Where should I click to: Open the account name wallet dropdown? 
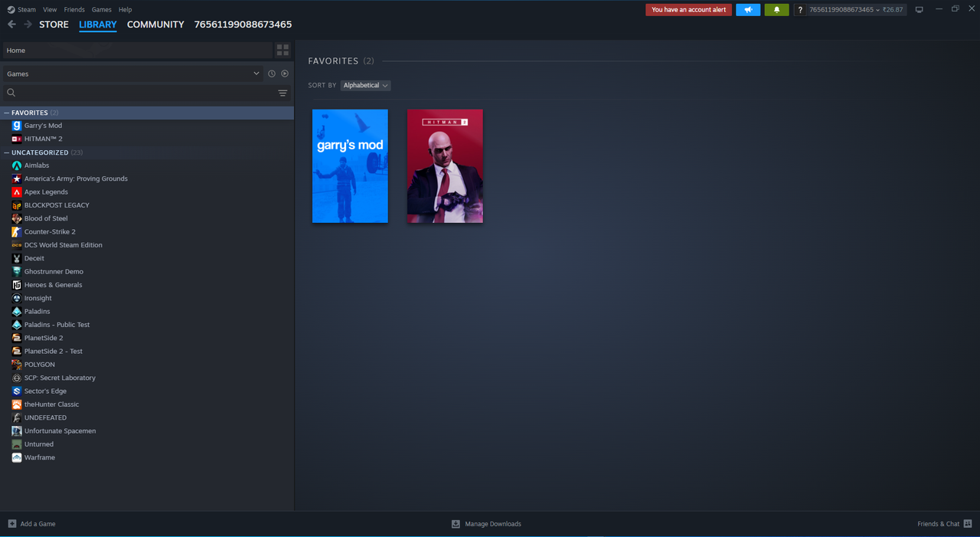[x=856, y=10]
